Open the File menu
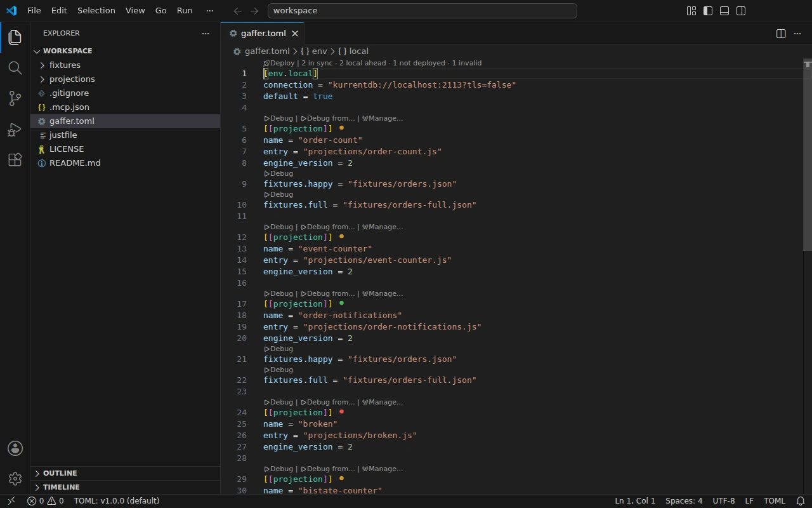812x508 pixels. tap(34, 11)
